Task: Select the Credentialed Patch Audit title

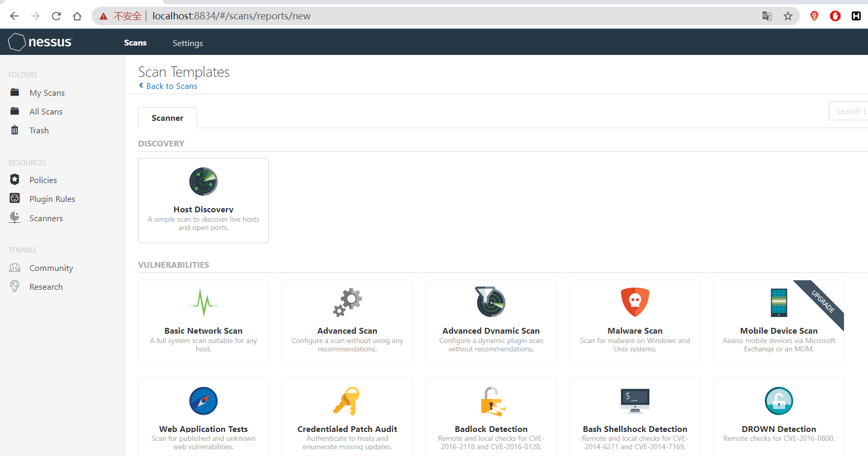Action: [x=347, y=429]
